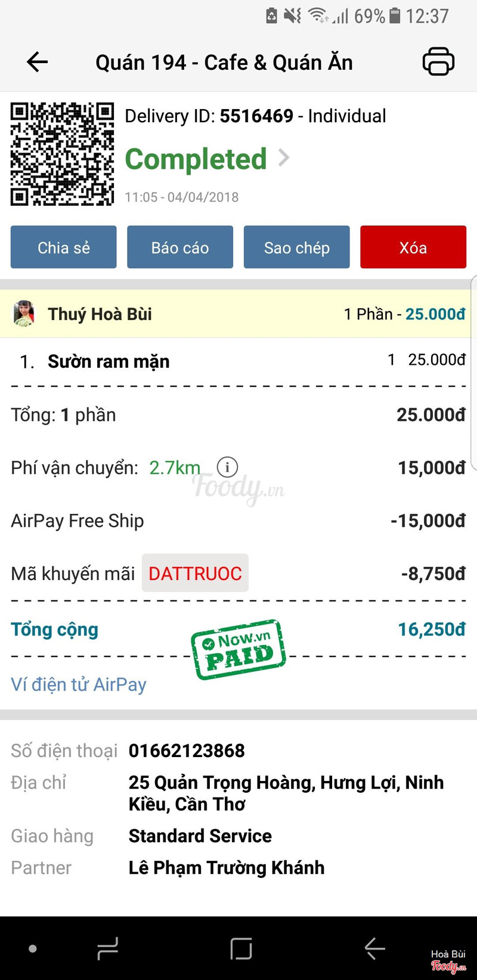Expand the Completed status chevron

pos(284,158)
